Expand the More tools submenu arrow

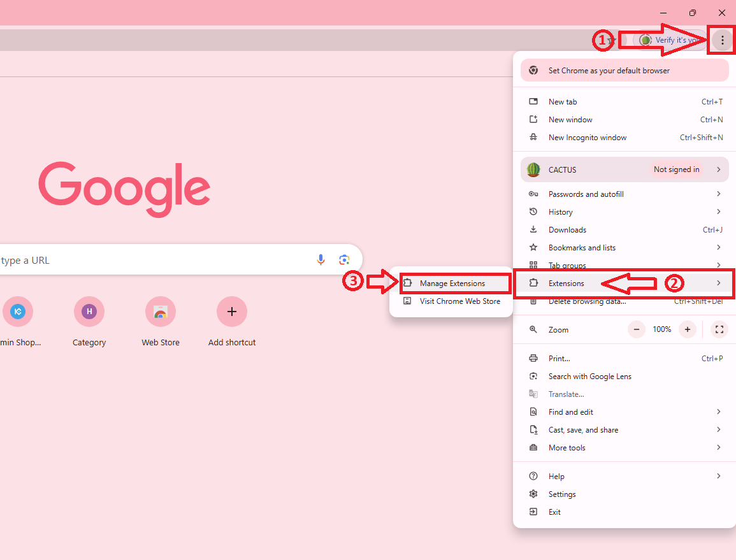click(x=719, y=447)
